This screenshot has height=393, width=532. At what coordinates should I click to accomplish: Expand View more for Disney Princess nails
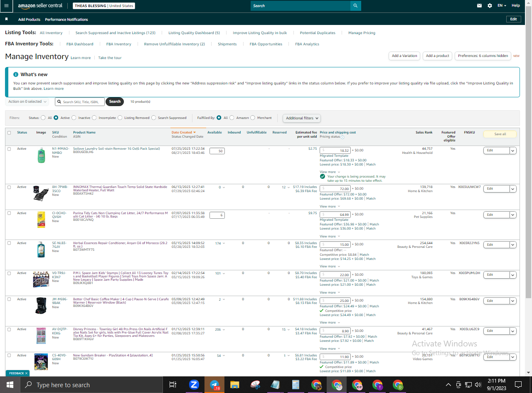tap(330, 349)
